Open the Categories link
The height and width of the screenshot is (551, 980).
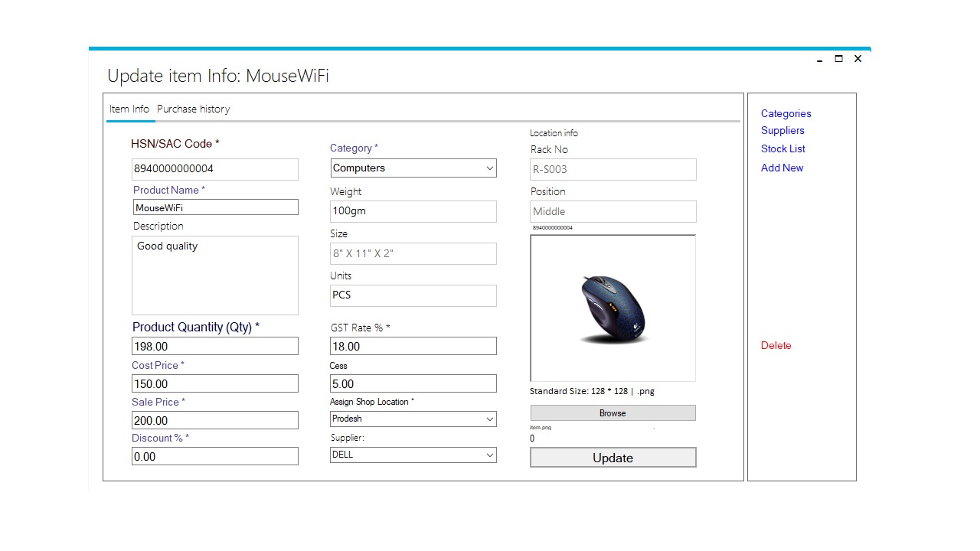786,114
